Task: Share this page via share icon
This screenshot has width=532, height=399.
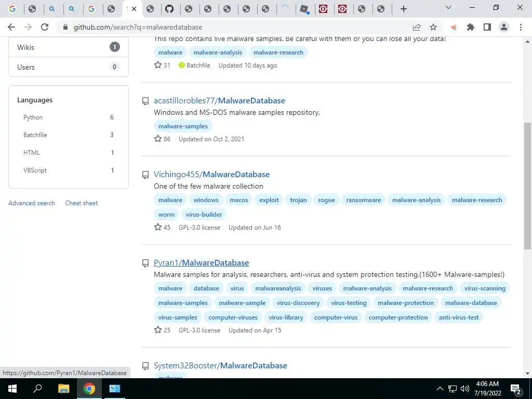Action: point(417,27)
